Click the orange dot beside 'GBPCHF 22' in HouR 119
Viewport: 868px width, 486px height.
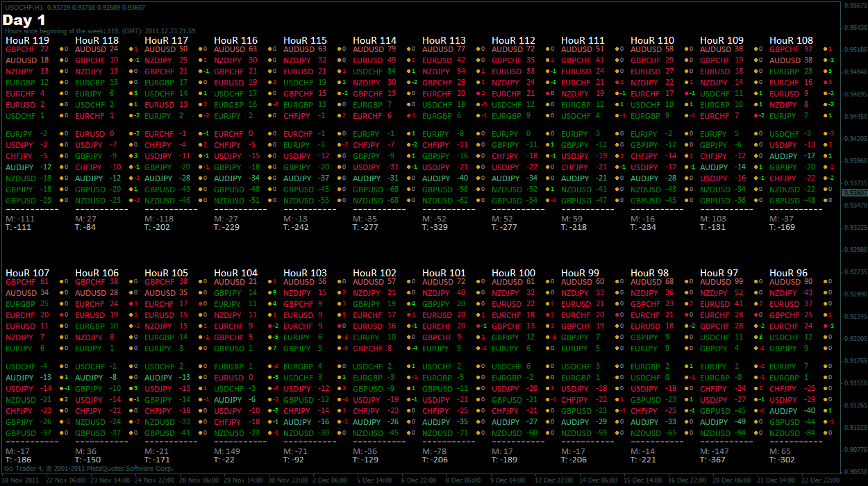click(61, 50)
